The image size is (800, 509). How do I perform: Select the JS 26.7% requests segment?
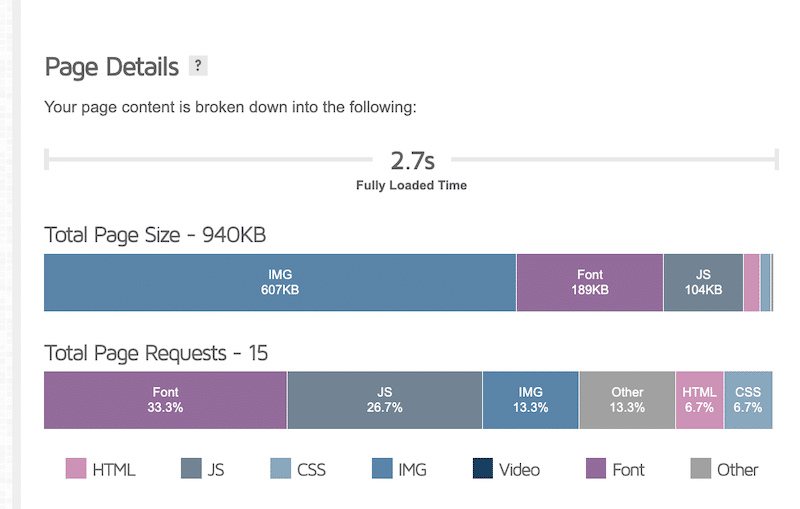[384, 400]
